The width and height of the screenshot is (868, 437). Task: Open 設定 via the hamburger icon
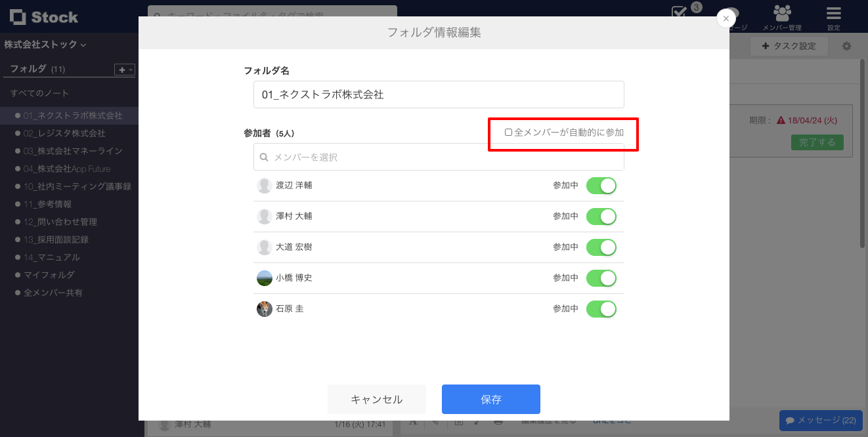click(x=833, y=14)
